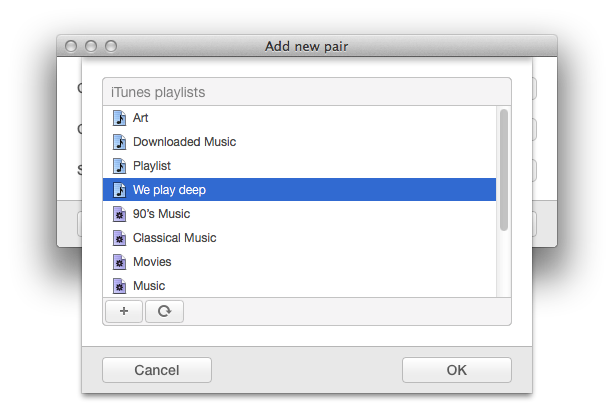Zoom the Add new pair window
Viewport: 614px width, 404px height.
[111, 46]
